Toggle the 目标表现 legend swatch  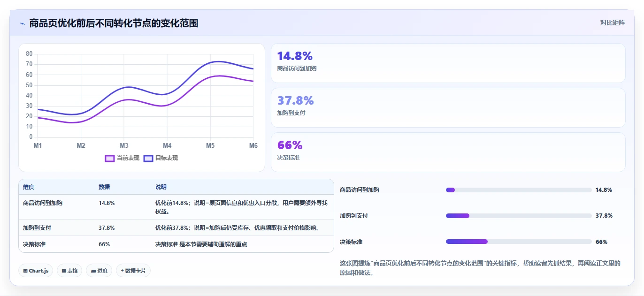click(148, 158)
